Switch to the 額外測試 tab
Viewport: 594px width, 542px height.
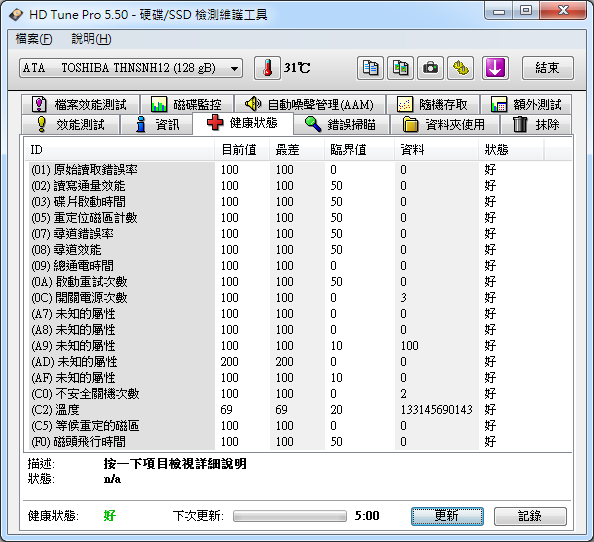point(526,104)
